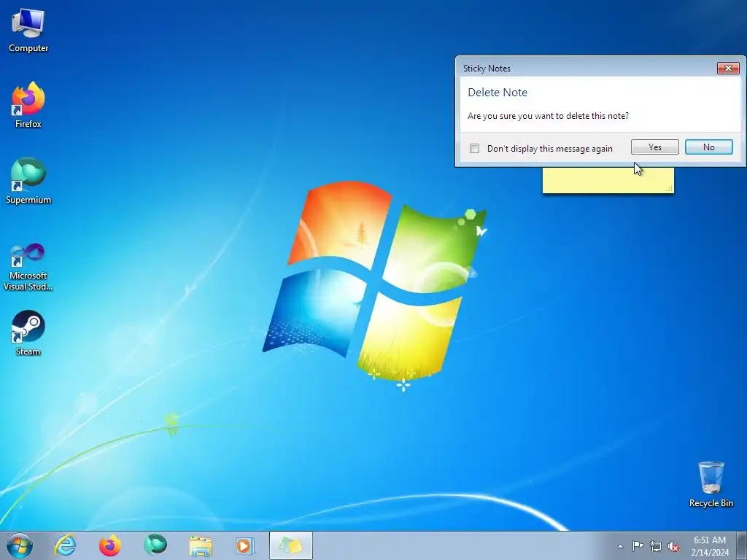Open Windows Media Player from the taskbar
This screenshot has width=747, height=560.
point(245,545)
